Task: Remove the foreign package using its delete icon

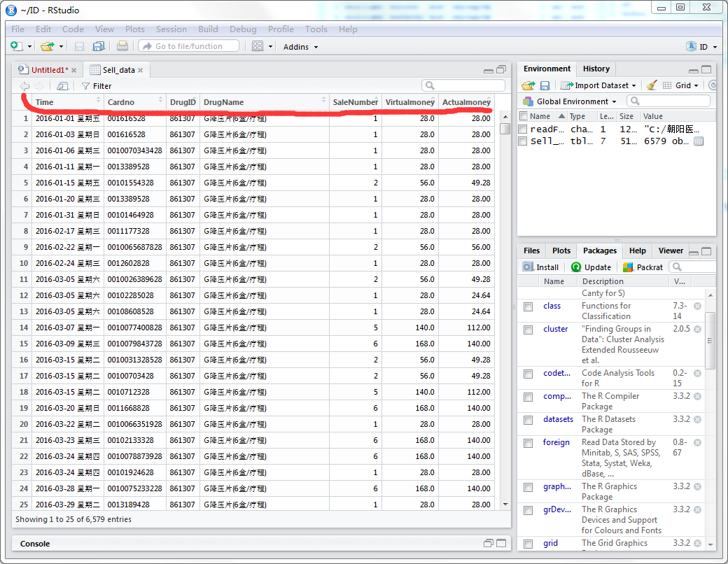Action: tap(697, 442)
